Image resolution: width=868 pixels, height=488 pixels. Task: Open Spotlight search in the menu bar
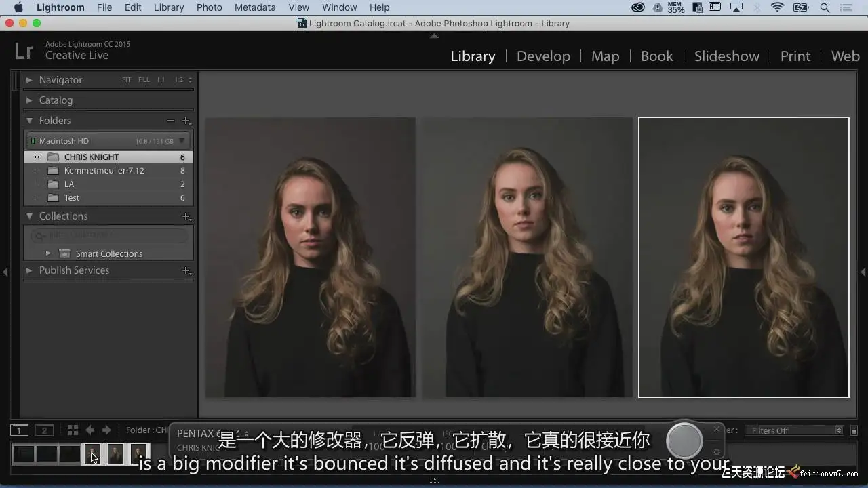[x=825, y=7]
